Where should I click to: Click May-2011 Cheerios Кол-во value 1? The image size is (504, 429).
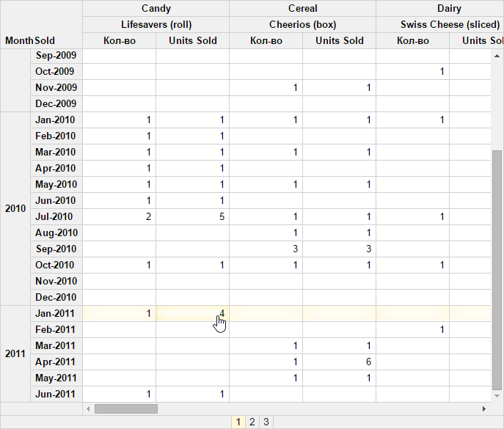(266, 378)
